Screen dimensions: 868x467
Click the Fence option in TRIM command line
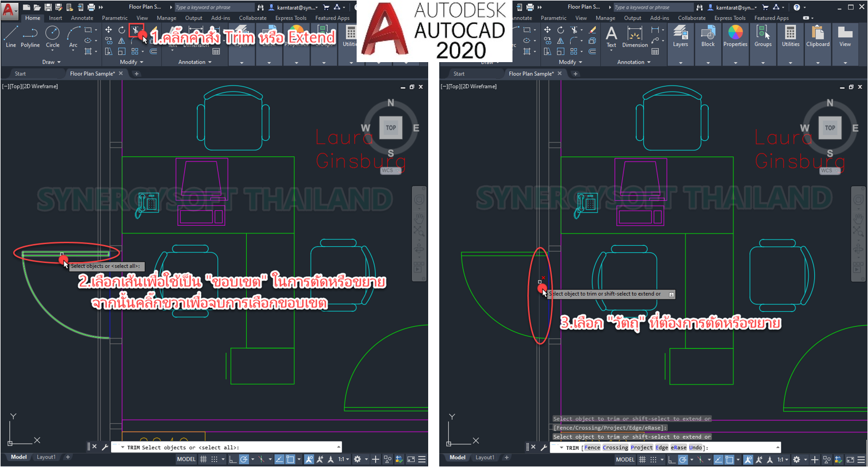592,448
